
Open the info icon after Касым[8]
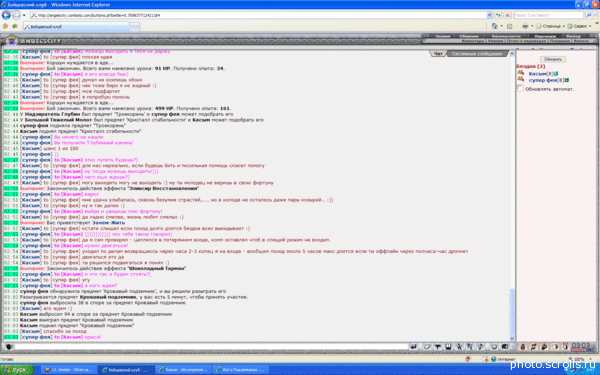coord(556,73)
